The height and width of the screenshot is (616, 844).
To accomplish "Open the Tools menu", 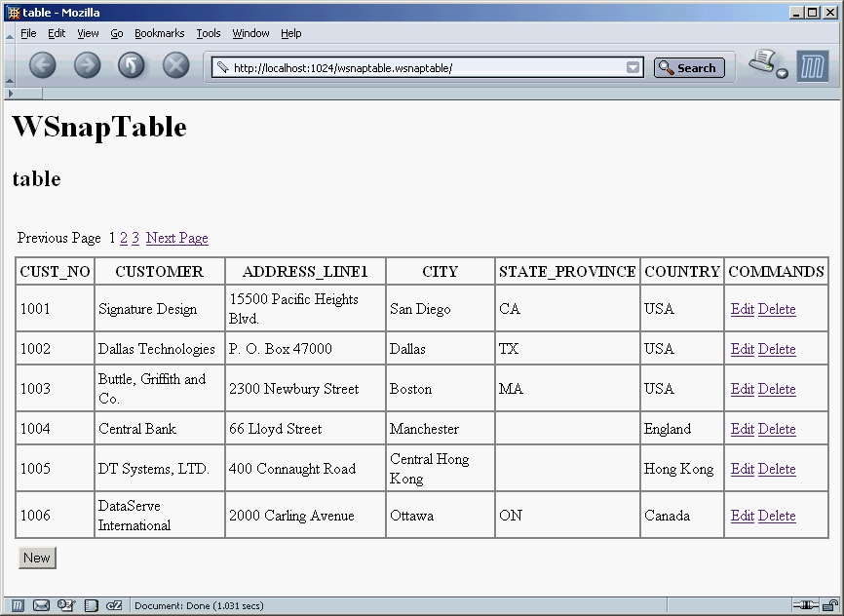I will click(x=209, y=33).
